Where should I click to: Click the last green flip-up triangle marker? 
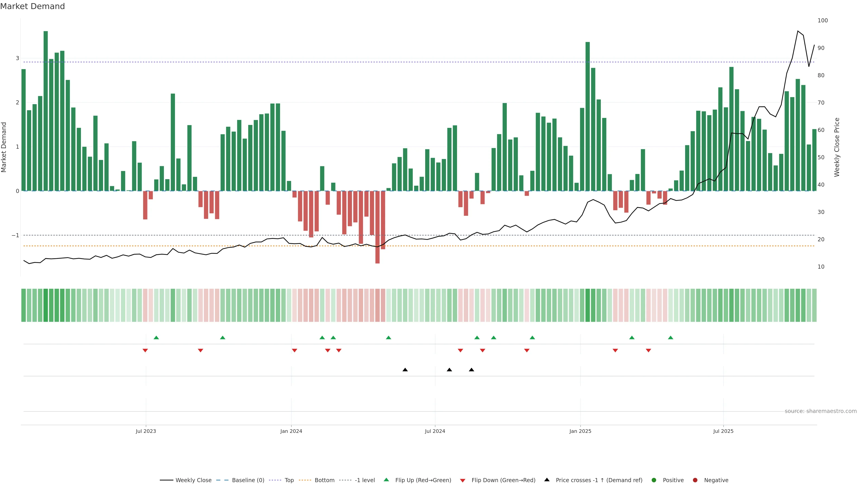coord(670,338)
